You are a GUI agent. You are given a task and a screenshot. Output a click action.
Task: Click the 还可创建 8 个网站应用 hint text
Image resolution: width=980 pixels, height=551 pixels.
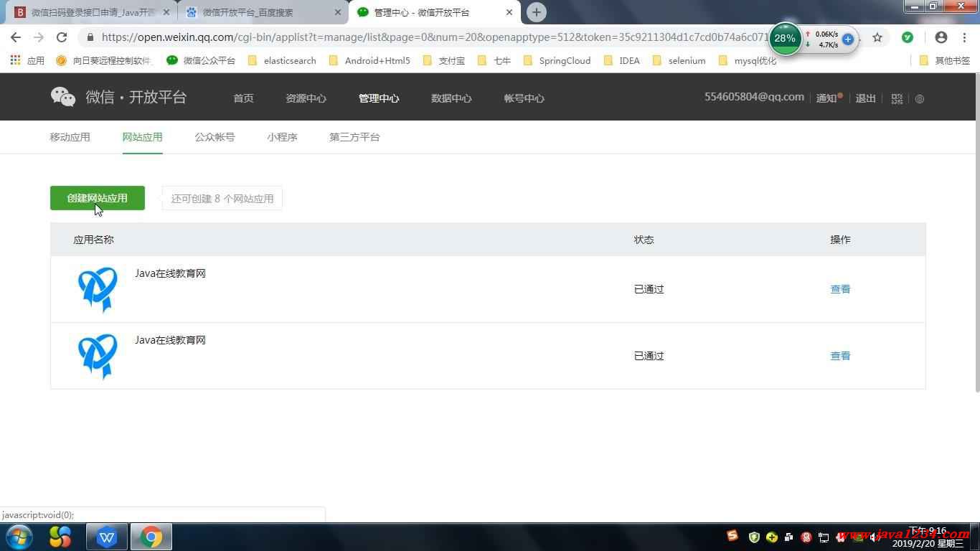[x=222, y=199]
